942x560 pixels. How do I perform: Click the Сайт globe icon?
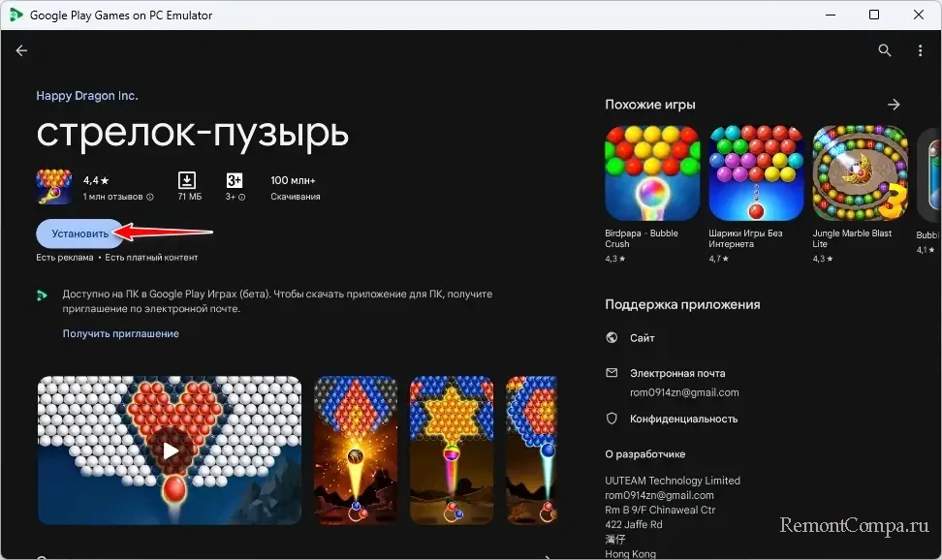point(612,338)
